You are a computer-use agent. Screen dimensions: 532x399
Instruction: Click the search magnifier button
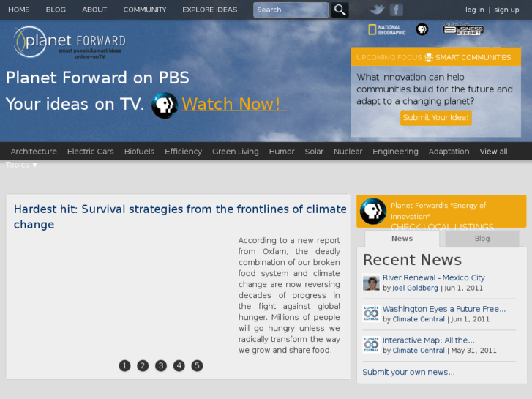[340, 10]
